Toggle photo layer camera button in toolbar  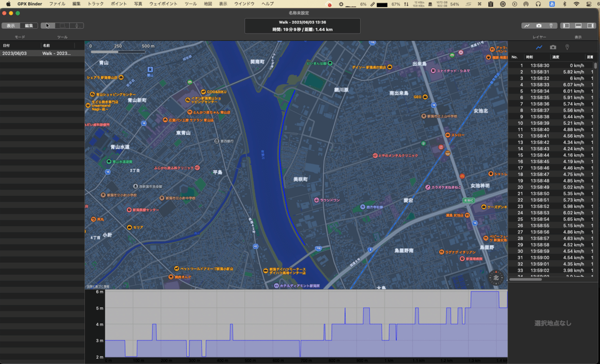[x=539, y=25]
